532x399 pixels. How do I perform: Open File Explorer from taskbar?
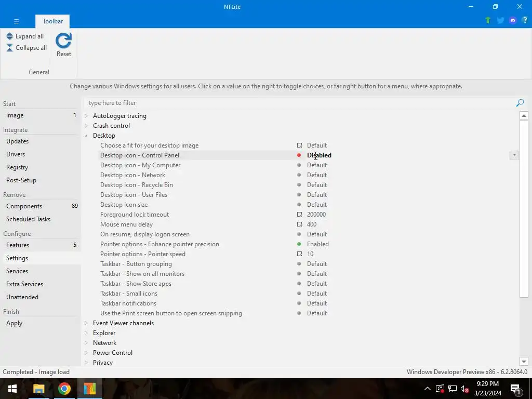pyautogui.click(x=38, y=389)
